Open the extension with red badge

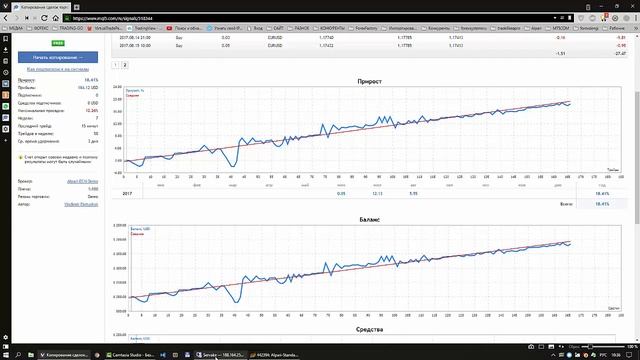pyautogui.click(x=604, y=18)
